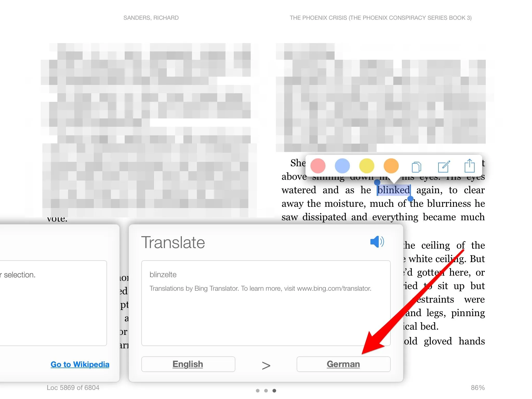Highlight "blinked" in yellow
The width and height of the screenshot is (532, 399).
click(x=367, y=166)
